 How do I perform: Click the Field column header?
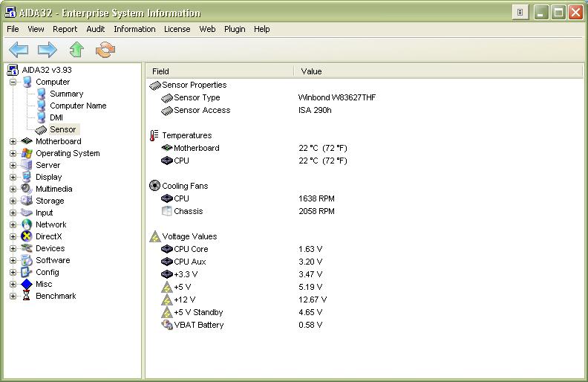tap(220, 71)
